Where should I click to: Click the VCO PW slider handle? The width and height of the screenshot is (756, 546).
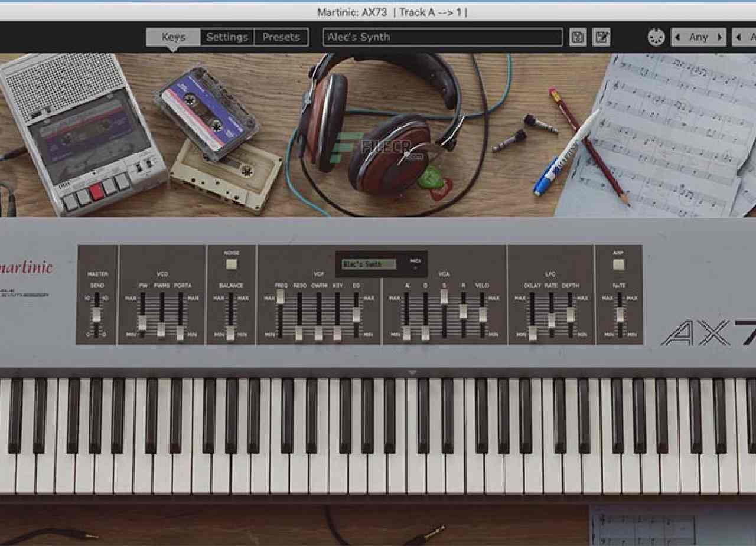point(142,323)
